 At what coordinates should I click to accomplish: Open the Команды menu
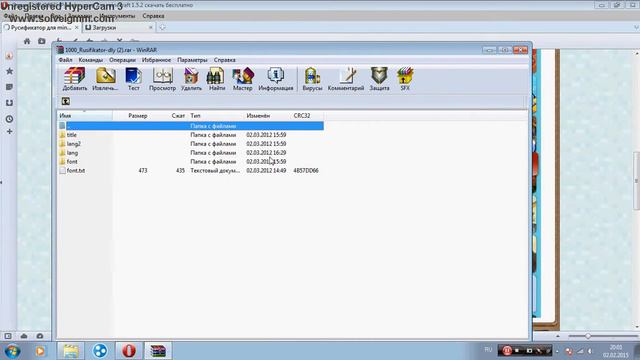pos(91,60)
